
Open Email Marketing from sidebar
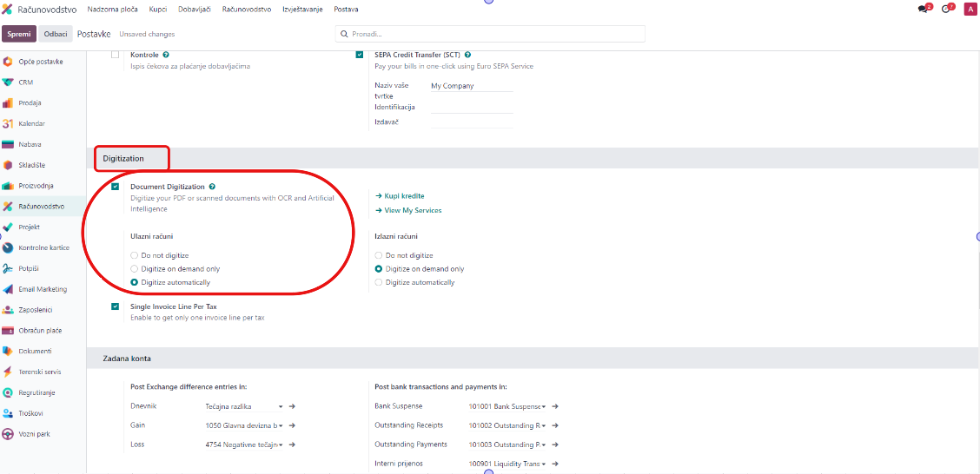8,289
